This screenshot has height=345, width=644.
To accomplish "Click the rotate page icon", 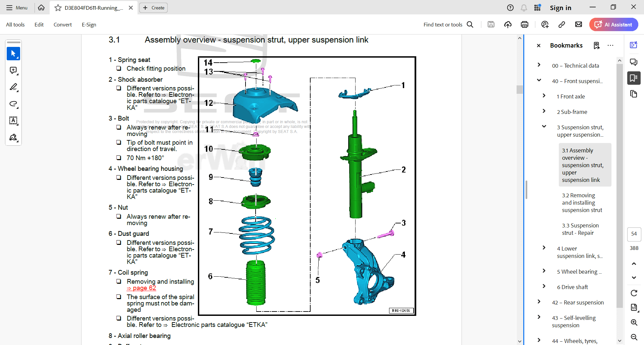I will [634, 293].
